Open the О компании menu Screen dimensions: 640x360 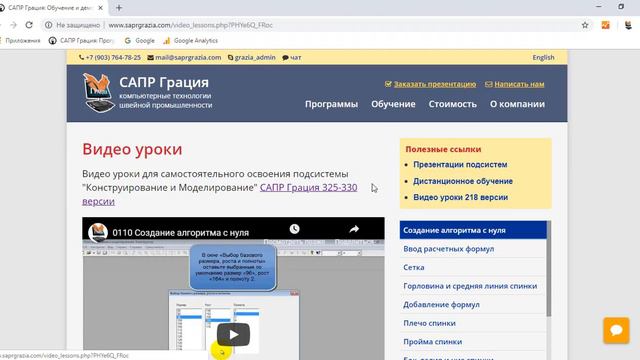point(517,104)
